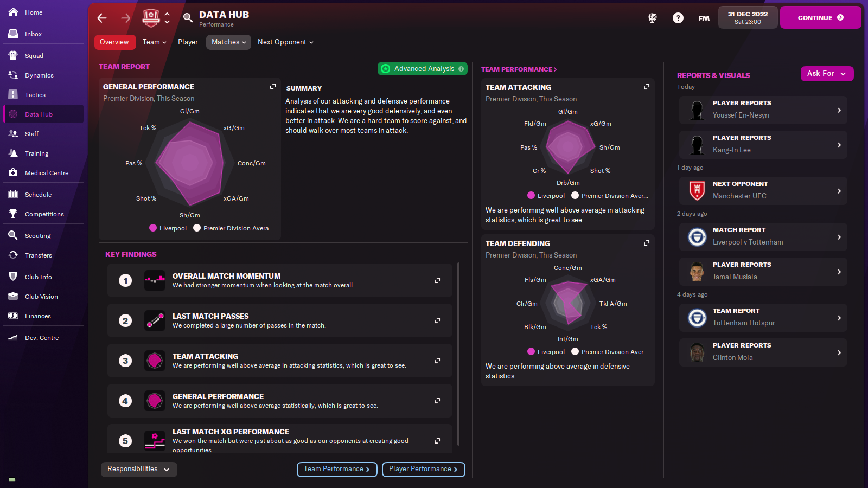Expand the Team Defending radar panel
868x488 pixels.
[x=646, y=243]
